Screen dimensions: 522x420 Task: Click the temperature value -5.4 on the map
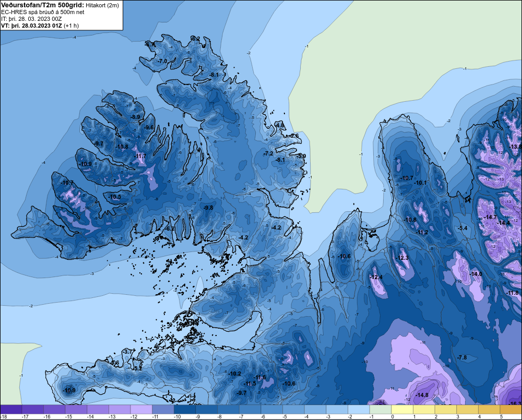coord(462,228)
